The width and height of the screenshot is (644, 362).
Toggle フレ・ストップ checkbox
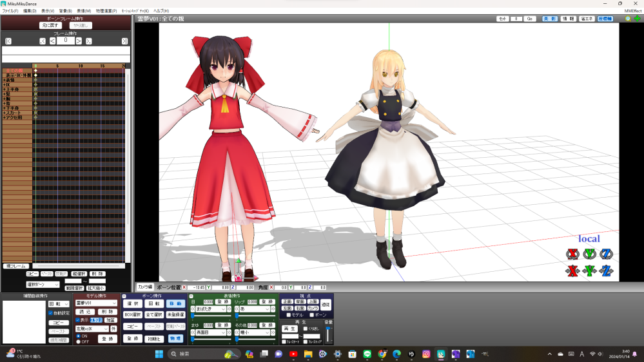click(305, 341)
